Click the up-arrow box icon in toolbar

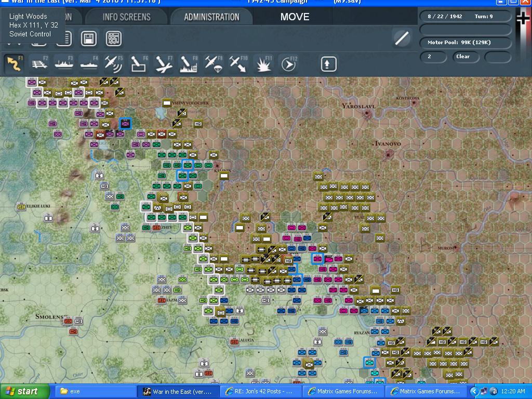pos(328,64)
